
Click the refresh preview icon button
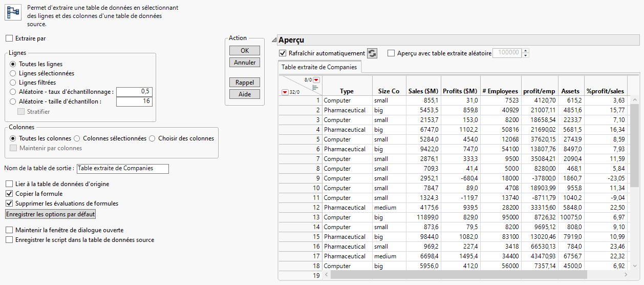click(x=372, y=53)
